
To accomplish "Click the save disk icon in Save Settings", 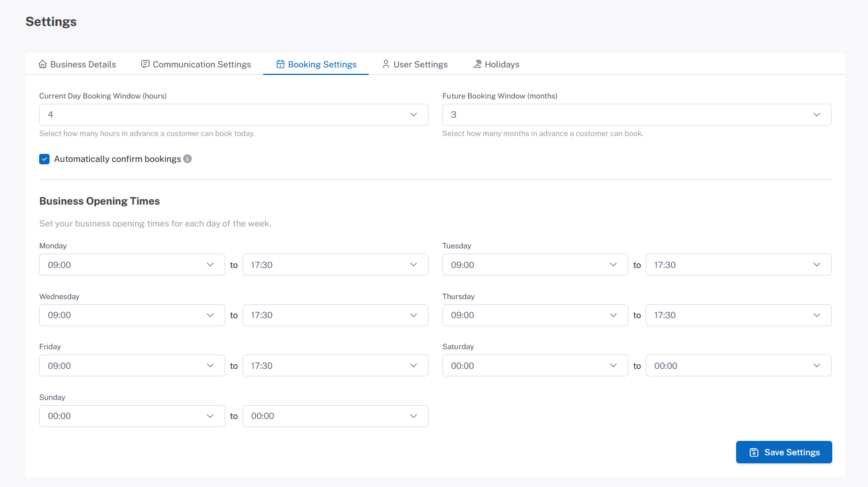I will (x=754, y=452).
